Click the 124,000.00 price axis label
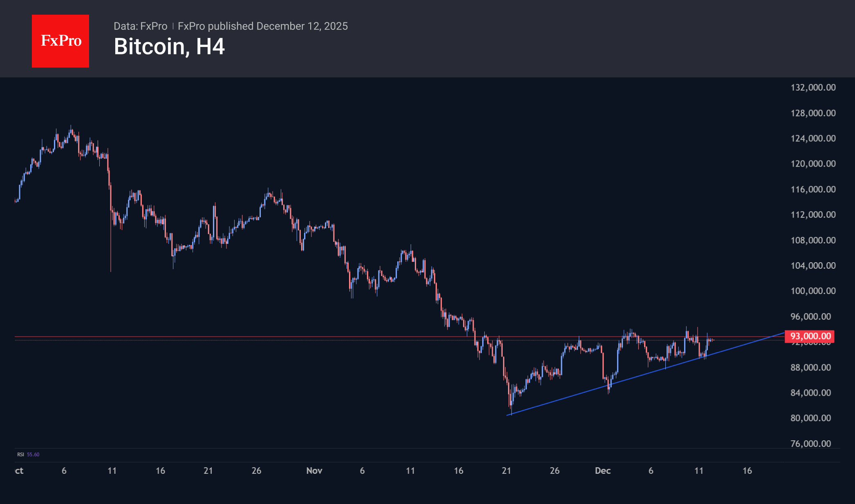This screenshot has width=855, height=504. (x=813, y=138)
